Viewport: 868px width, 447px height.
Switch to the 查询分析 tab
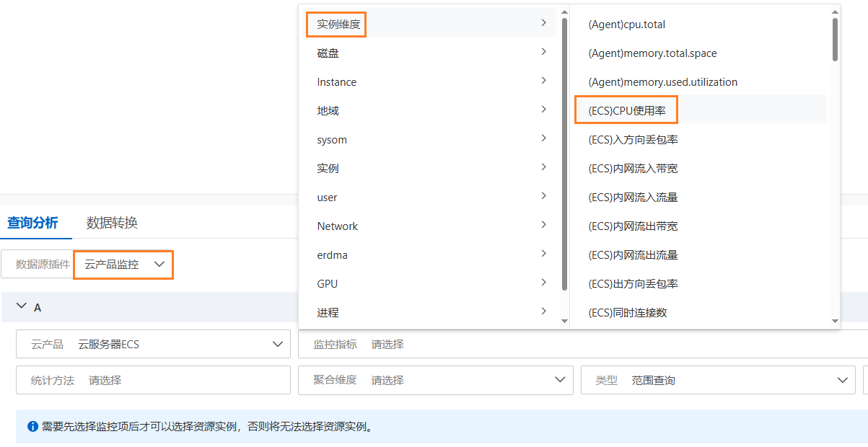[x=32, y=223]
